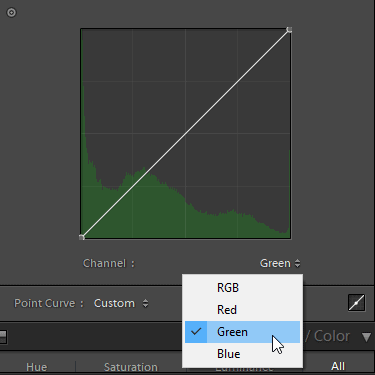Select the All tab

tap(338, 366)
